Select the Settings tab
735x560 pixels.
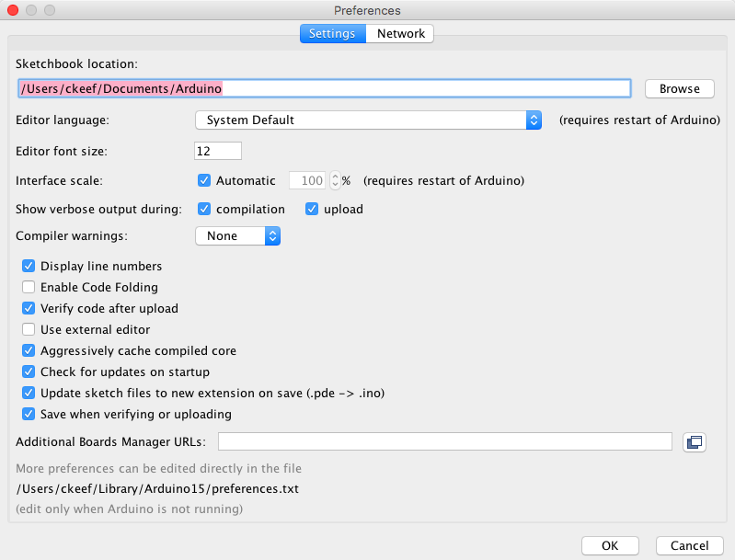click(x=332, y=34)
